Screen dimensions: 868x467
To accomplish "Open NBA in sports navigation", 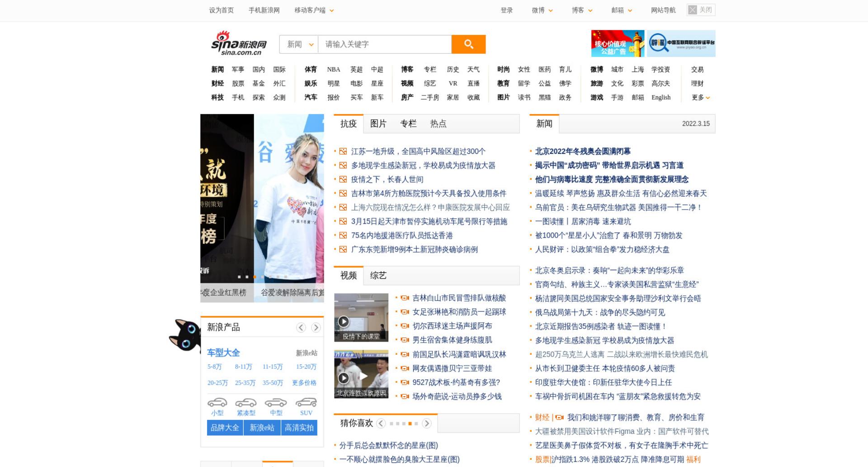I will [x=334, y=70].
